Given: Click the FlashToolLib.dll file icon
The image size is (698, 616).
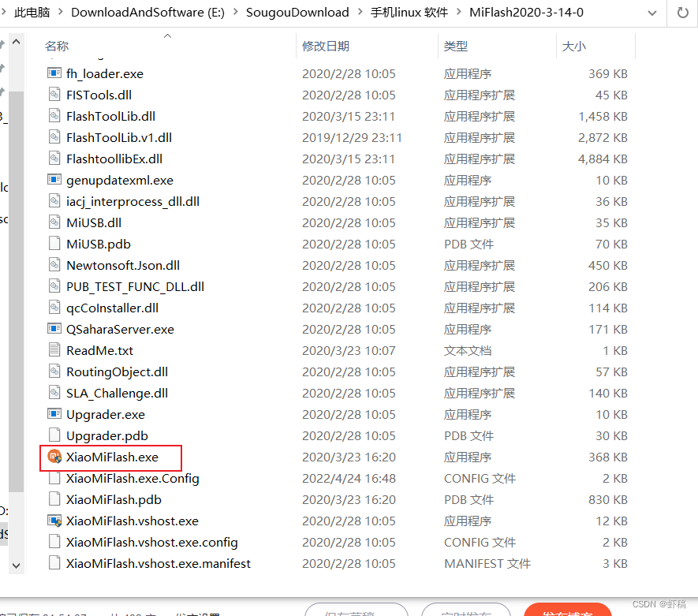Looking at the screenshot, I should (x=54, y=116).
